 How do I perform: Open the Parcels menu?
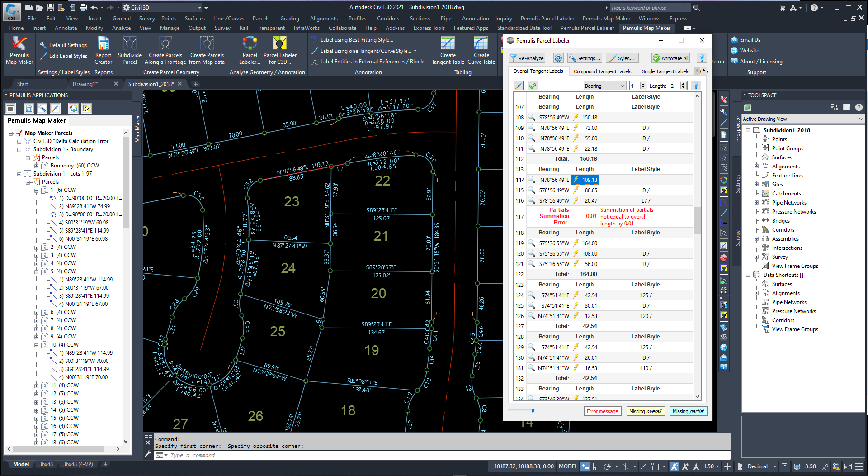tap(261, 19)
